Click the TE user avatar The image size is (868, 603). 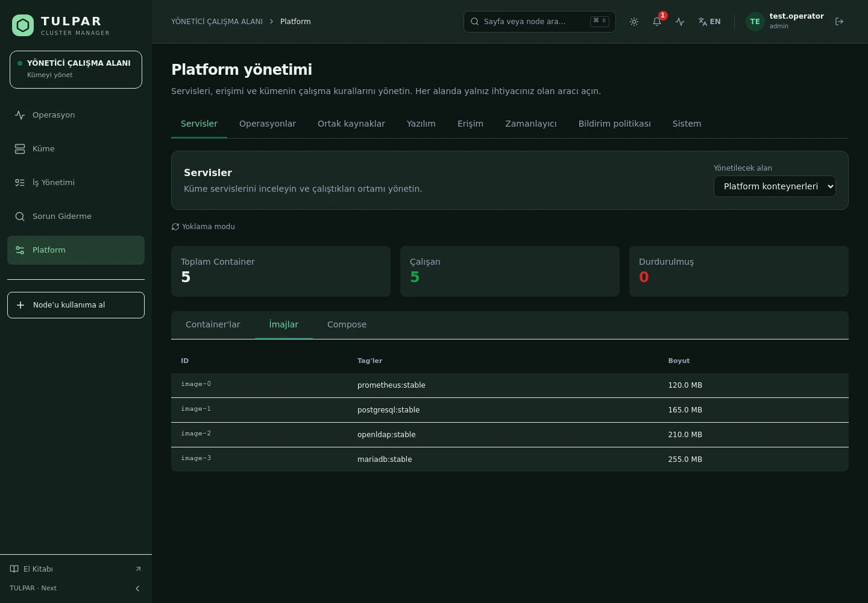755,22
